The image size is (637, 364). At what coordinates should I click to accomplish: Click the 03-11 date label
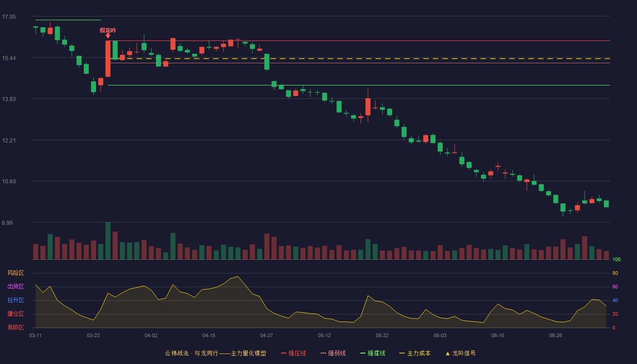coord(35,335)
